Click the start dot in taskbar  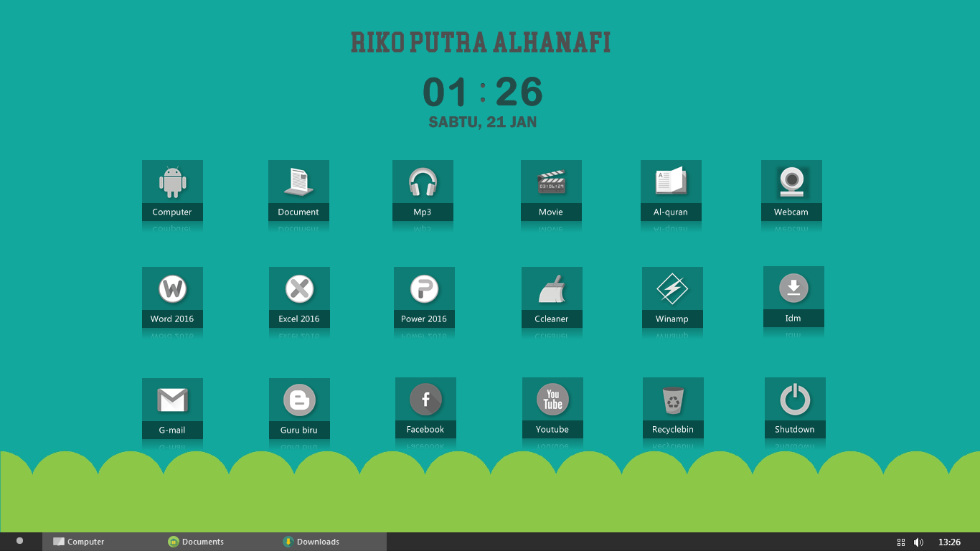click(x=19, y=541)
